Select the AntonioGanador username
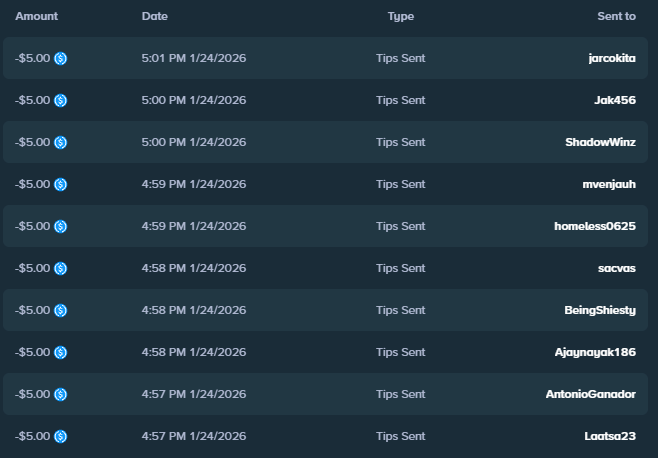This screenshot has width=658, height=458. (x=590, y=394)
